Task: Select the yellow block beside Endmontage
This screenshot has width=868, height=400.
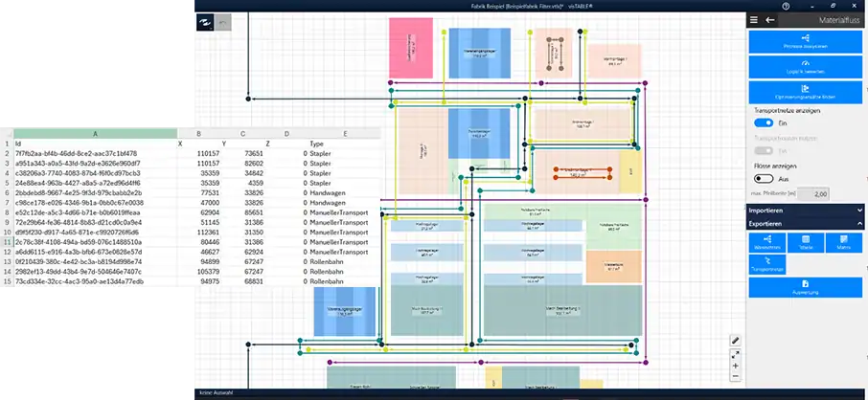Action: (x=630, y=171)
